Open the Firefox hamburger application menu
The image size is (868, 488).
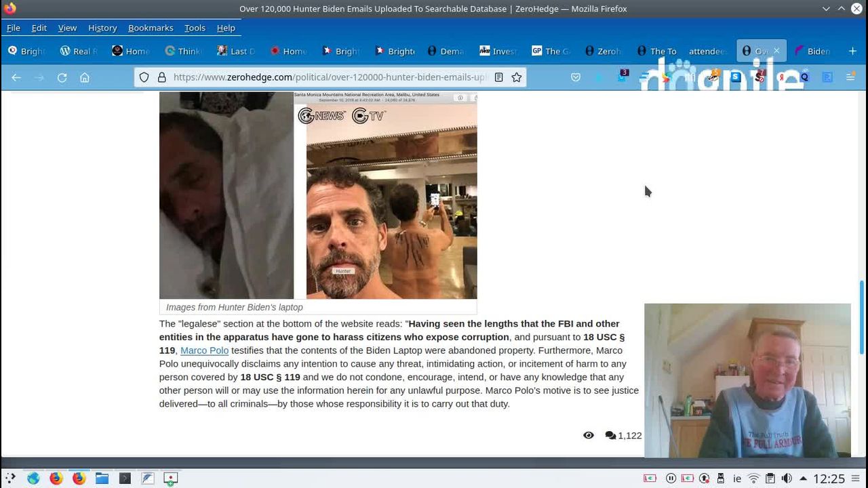(x=850, y=77)
